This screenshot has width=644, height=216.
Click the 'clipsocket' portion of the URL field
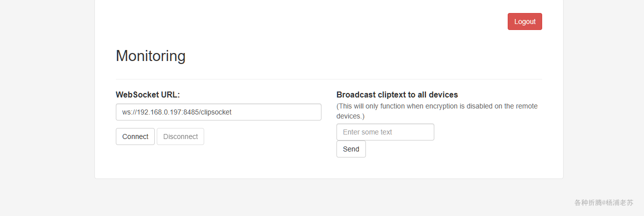tap(216, 112)
